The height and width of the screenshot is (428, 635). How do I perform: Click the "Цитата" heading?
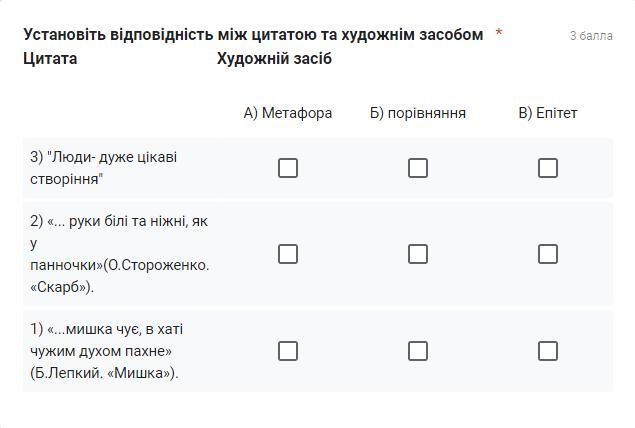coord(50,59)
